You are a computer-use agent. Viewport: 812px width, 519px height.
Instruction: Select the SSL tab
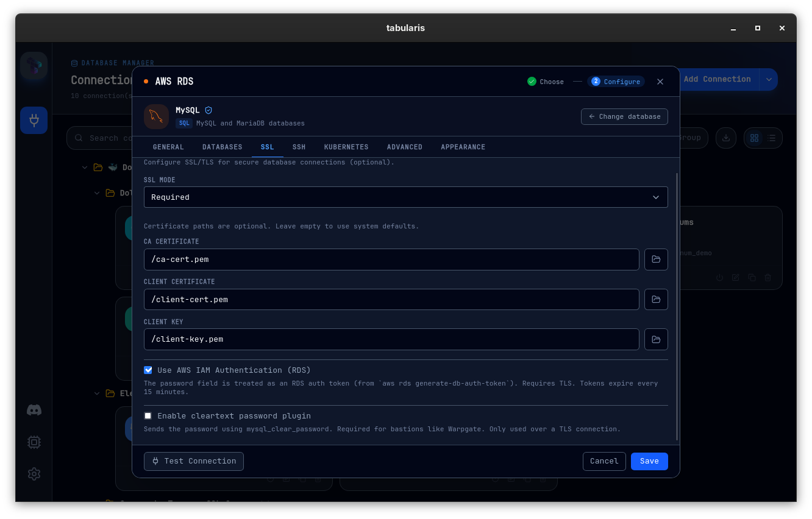tap(267, 147)
